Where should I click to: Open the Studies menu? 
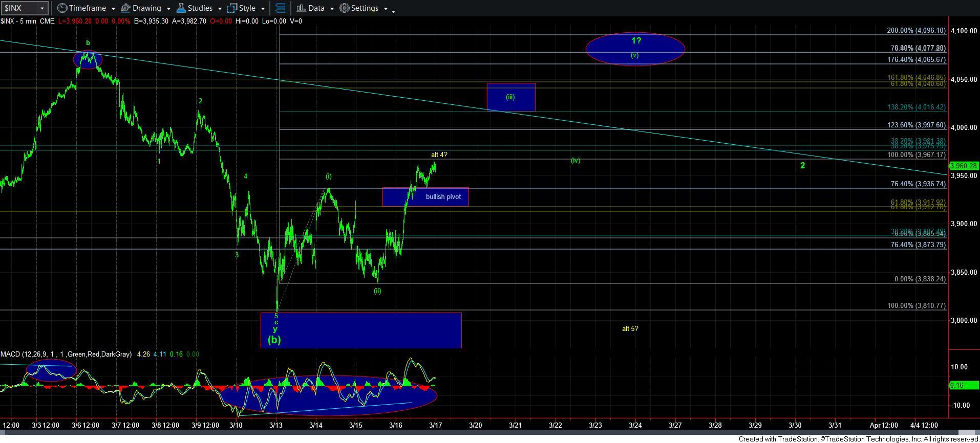click(199, 8)
